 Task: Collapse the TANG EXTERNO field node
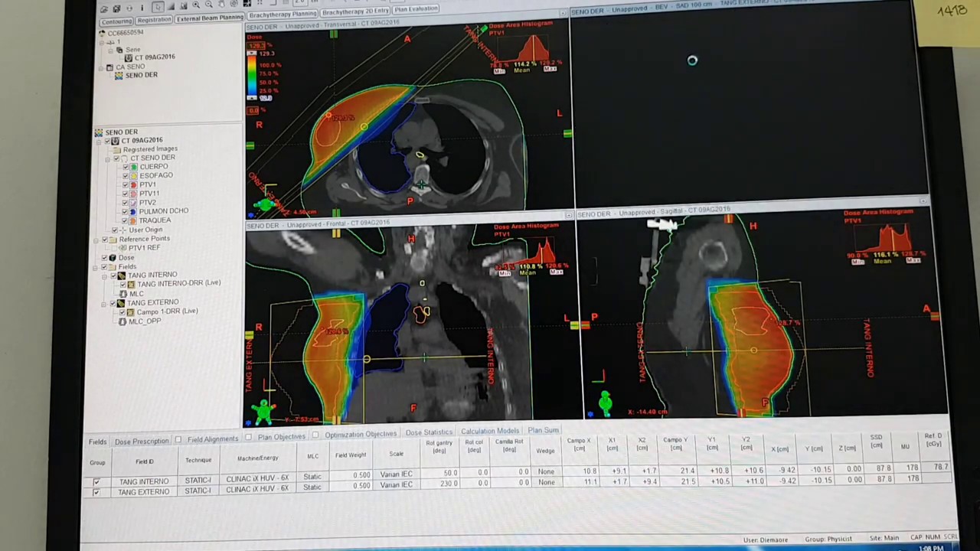point(104,304)
